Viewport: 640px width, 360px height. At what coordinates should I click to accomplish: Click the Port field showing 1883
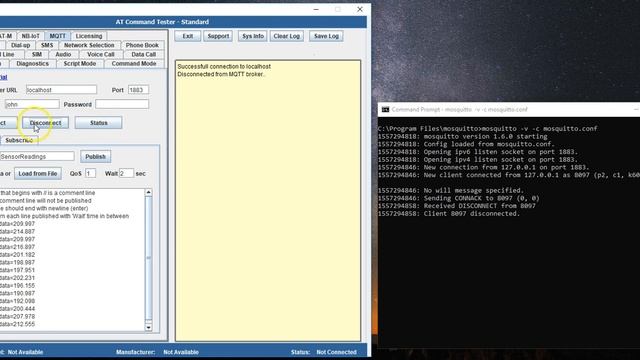[138, 90]
